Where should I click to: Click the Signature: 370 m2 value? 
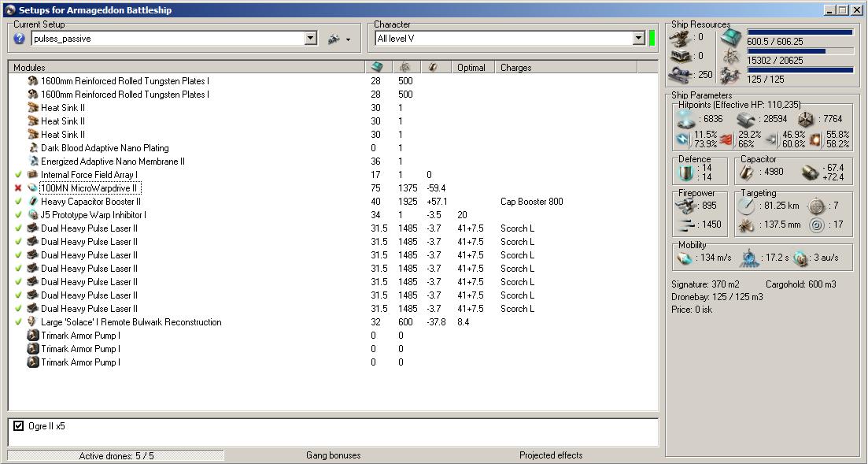pos(705,284)
